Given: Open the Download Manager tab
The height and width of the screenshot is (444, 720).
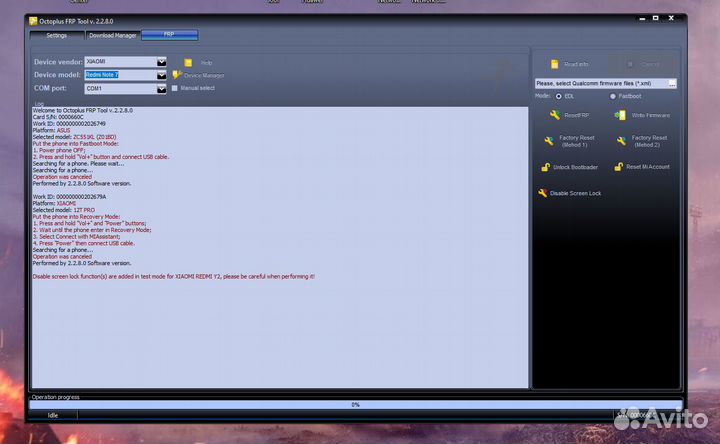Looking at the screenshot, I should [x=112, y=35].
